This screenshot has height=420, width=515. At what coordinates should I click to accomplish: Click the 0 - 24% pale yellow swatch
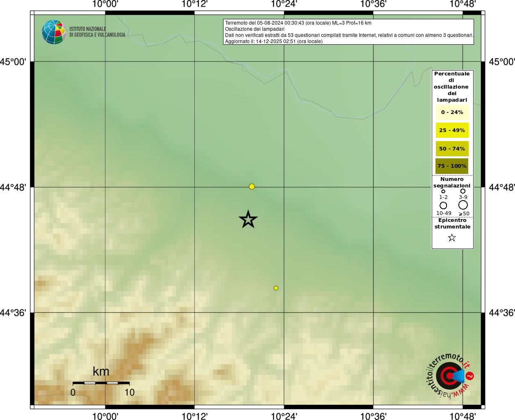click(x=452, y=112)
